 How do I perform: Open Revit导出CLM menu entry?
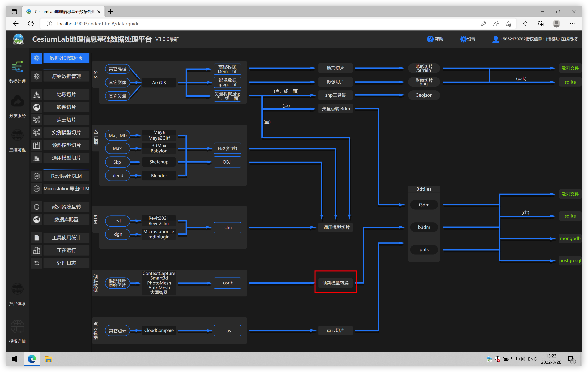point(66,176)
